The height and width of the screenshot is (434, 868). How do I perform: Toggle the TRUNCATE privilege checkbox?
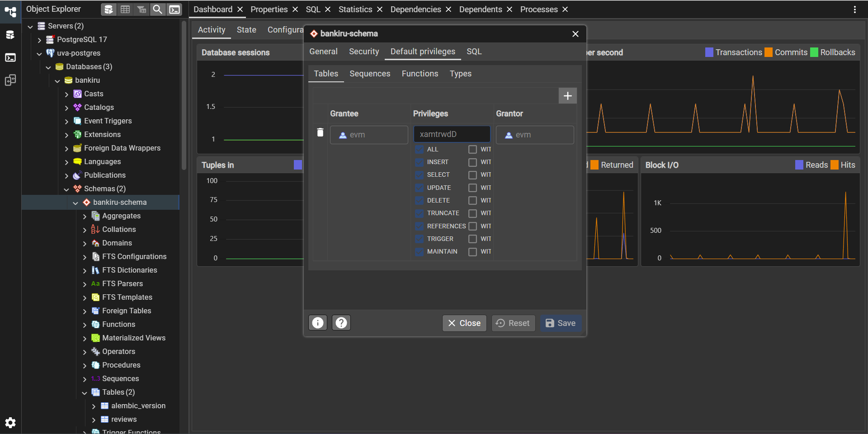coord(420,213)
